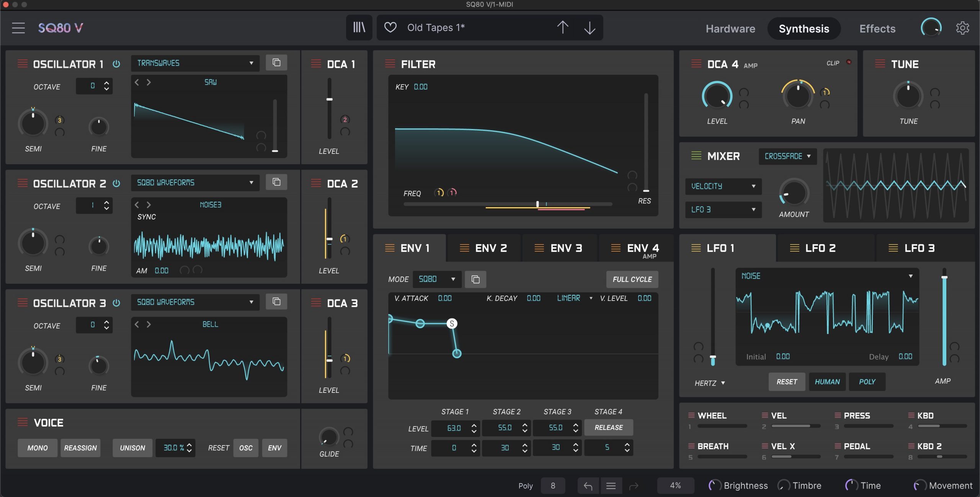Copy Oscillator 3 settings icon
The height and width of the screenshot is (497, 980).
coord(276,301)
